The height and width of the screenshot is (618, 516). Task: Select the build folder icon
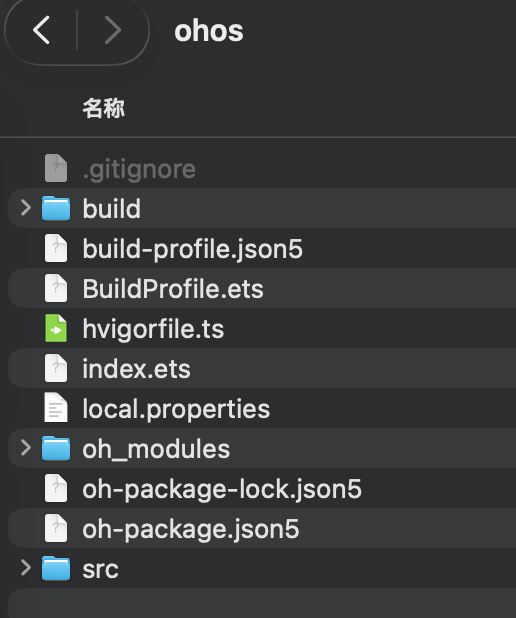[56, 208]
